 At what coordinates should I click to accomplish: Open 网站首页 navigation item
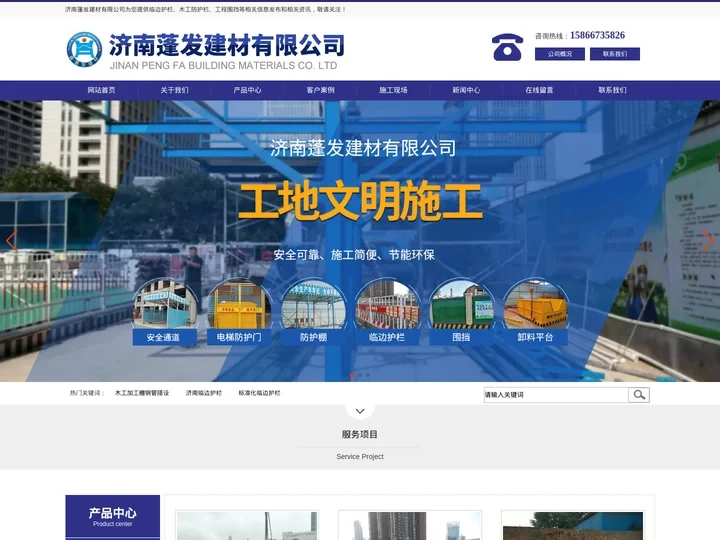101,90
